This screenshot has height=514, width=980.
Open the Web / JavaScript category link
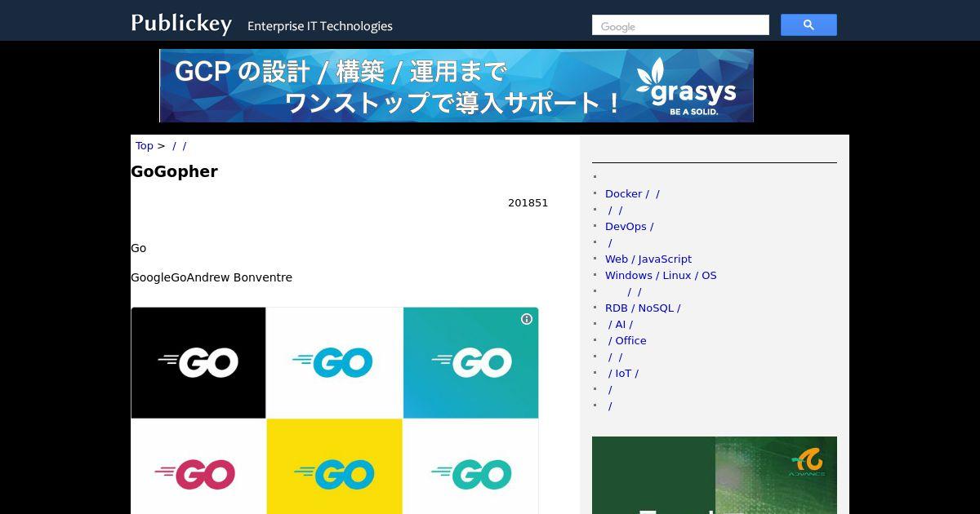648,259
